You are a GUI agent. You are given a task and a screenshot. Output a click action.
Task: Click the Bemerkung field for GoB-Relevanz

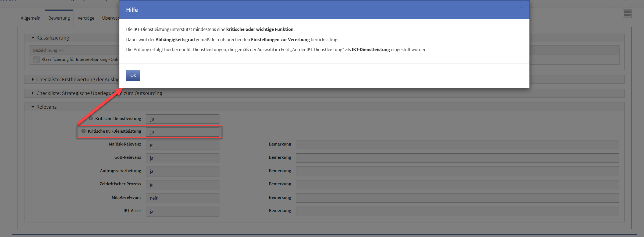(457, 158)
